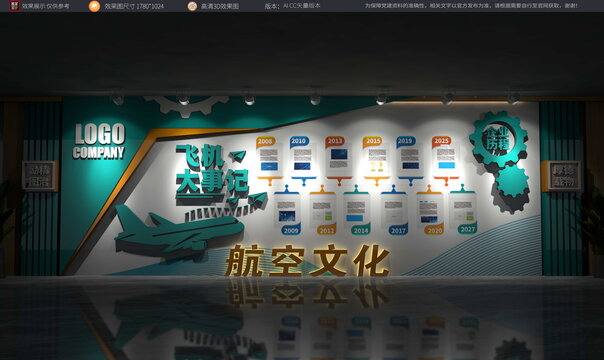The width and height of the screenshot is (604, 360).
Task: Click the HD 3D render icon in top bar
Action: tap(192, 6)
